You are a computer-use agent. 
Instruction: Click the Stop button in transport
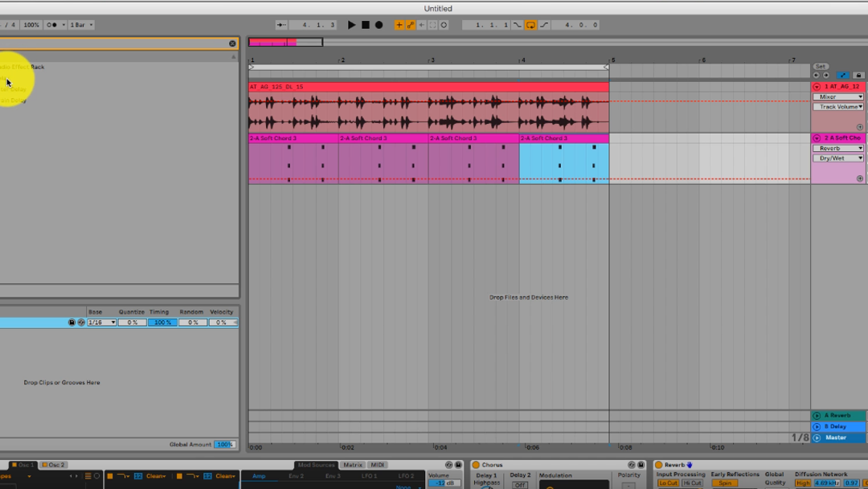[365, 25]
